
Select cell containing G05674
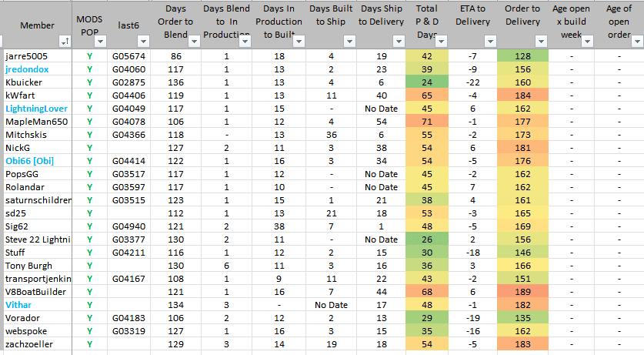pos(128,56)
